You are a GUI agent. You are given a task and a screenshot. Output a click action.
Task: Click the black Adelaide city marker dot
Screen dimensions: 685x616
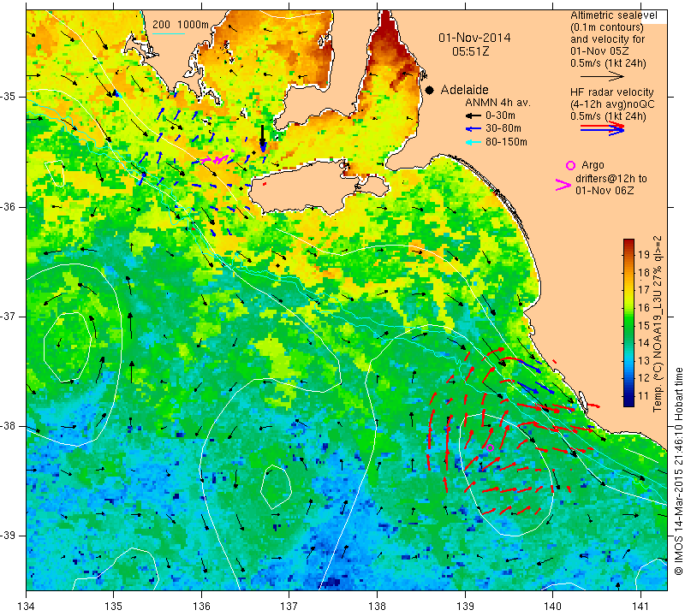pyautogui.click(x=430, y=91)
